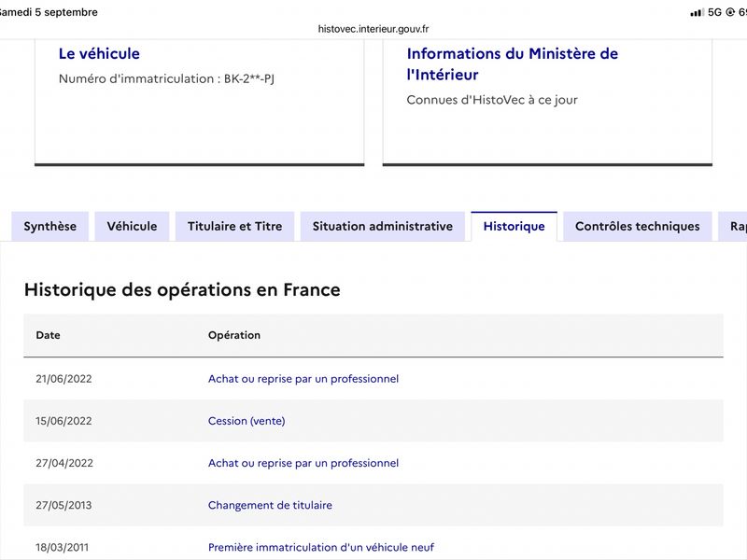Open the Synthèse tab
The image size is (747, 560).
(50, 226)
